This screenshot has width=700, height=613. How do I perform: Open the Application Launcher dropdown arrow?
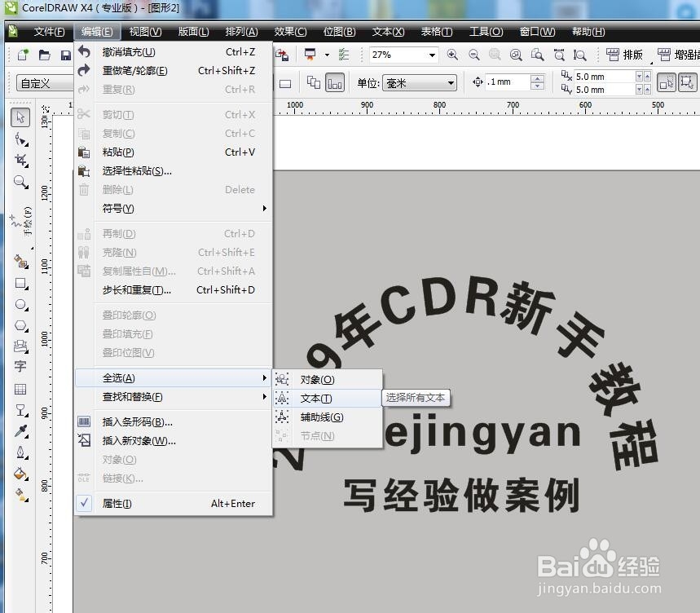point(328,55)
